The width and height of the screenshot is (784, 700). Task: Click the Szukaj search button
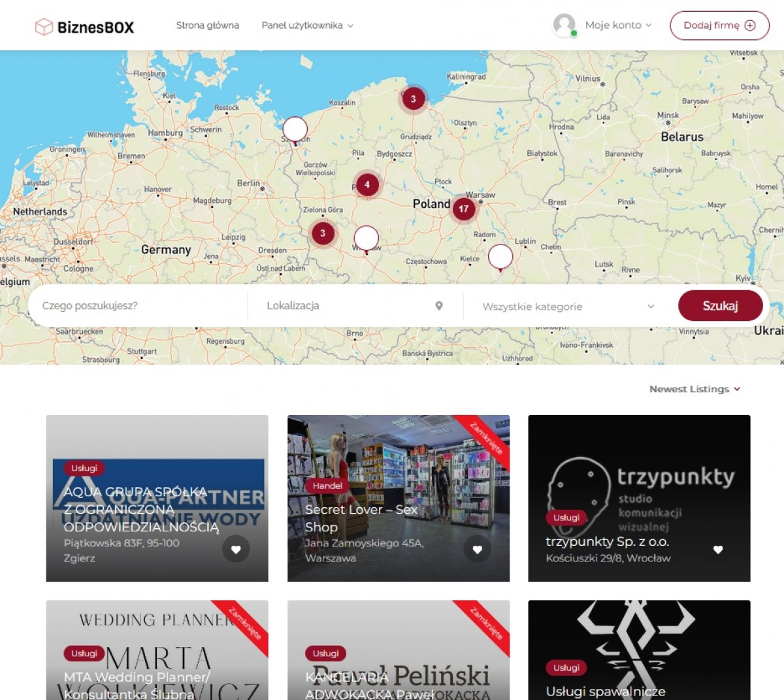click(x=721, y=305)
